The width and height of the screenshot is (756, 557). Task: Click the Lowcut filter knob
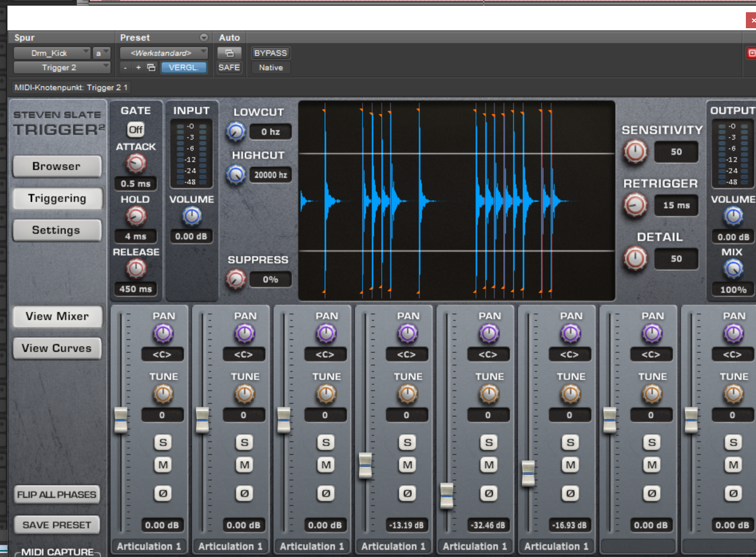236,131
